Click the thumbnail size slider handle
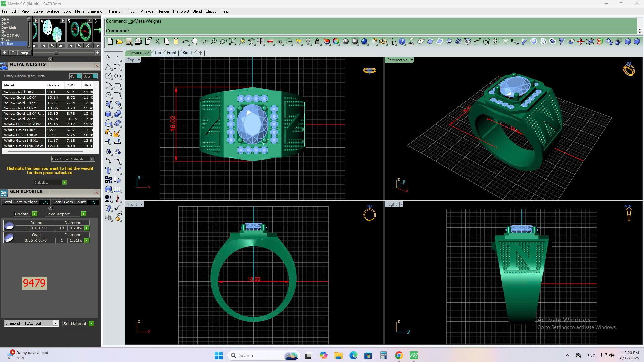This screenshot has width=644, height=362. tap(56, 53)
